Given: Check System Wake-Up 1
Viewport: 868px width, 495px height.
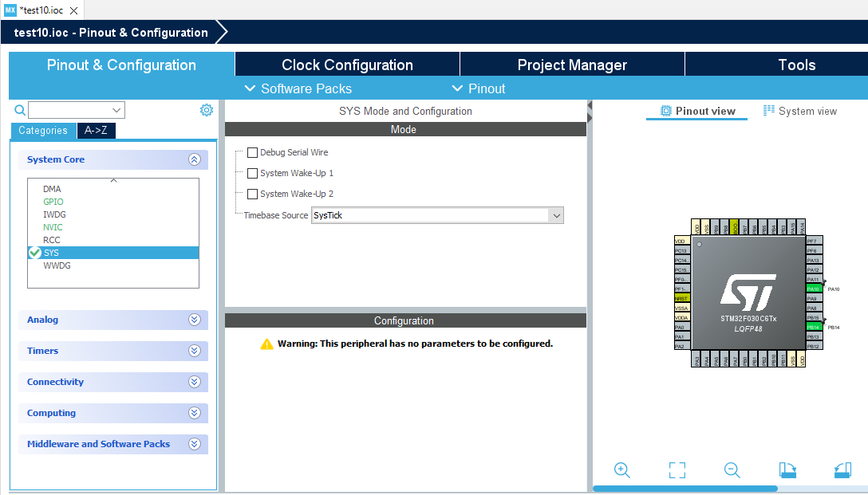Looking at the screenshot, I should coord(252,172).
